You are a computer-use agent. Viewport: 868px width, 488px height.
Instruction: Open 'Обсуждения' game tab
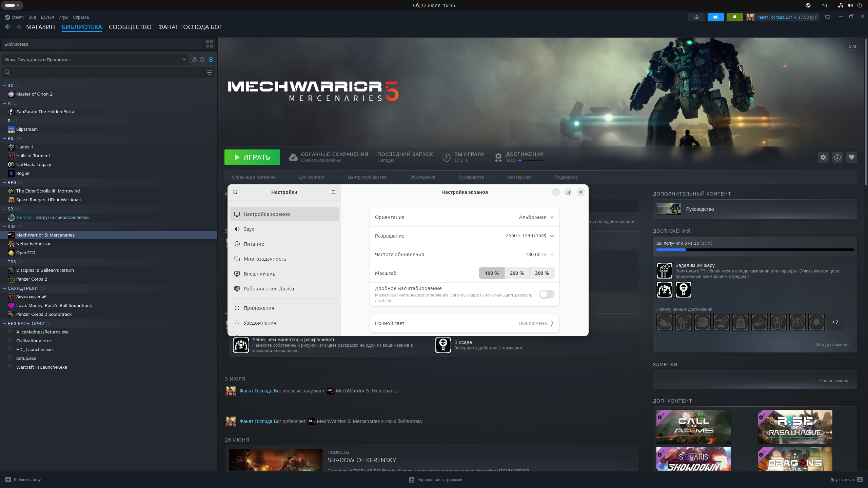tap(422, 177)
